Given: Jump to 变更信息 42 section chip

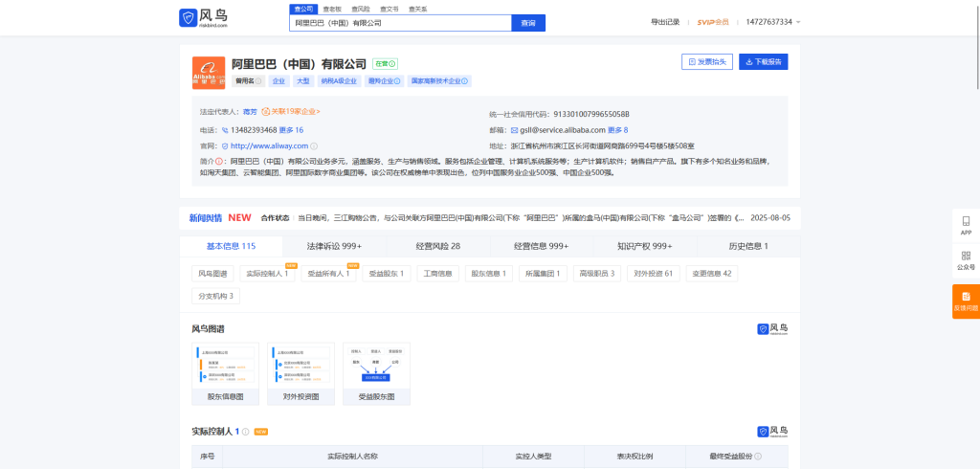Looking at the screenshot, I should click(712, 274).
